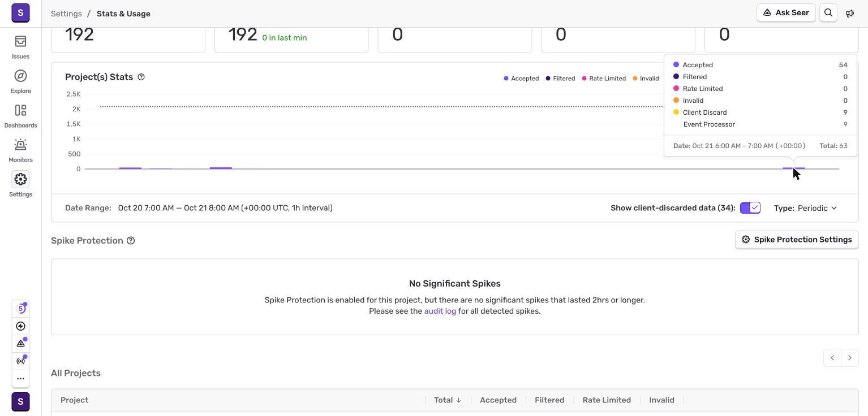The height and width of the screenshot is (416, 868).
Task: Open Monitors from the sidebar
Action: 20,151
